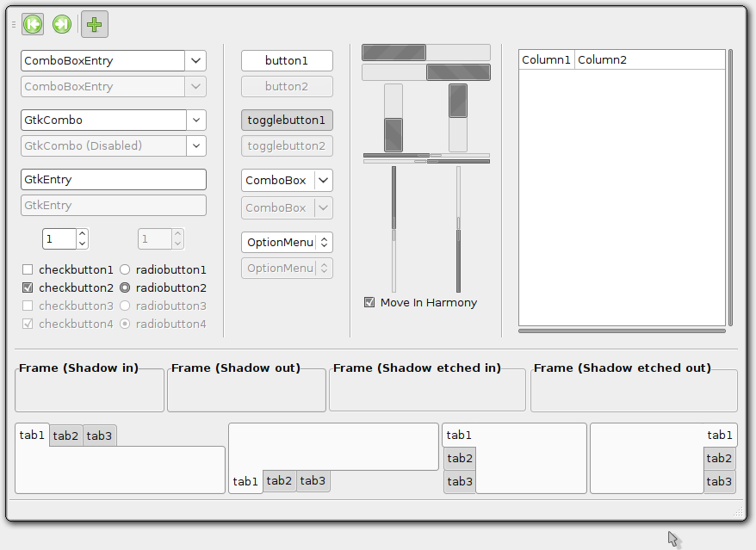This screenshot has height=550, width=756.
Task: Open the disabled ComboBox dropdown
Action: click(287, 207)
